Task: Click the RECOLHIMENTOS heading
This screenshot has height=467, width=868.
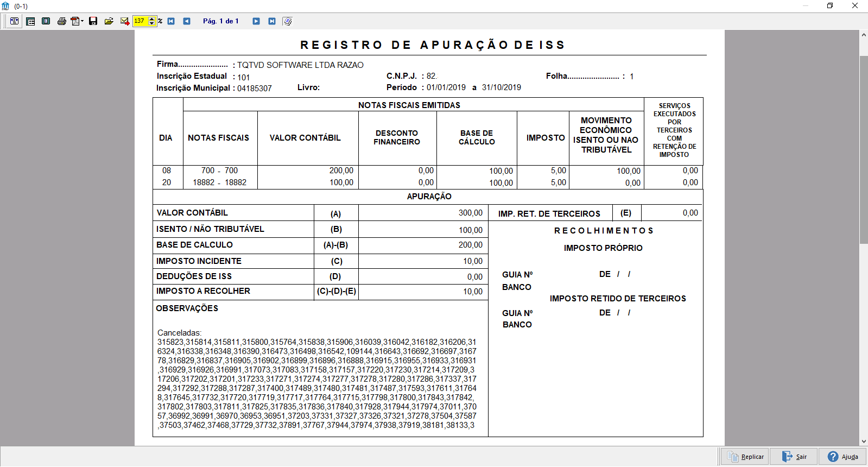Action: (604, 231)
